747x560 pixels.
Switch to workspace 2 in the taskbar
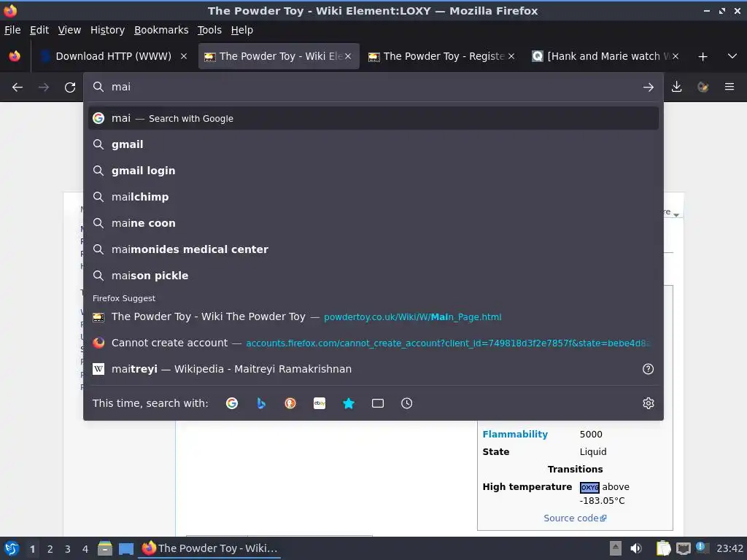[x=50, y=549]
